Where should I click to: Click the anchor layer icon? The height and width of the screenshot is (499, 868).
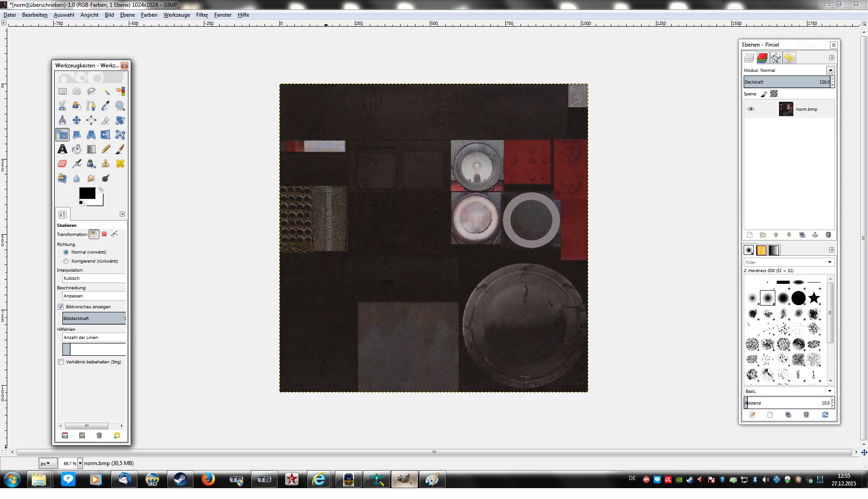tap(815, 235)
